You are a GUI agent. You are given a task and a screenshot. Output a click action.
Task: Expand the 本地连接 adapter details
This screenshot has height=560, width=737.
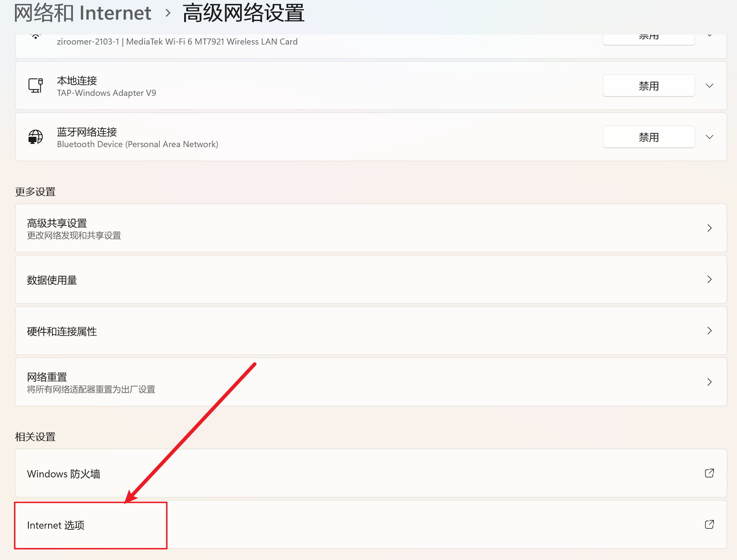pos(709,85)
